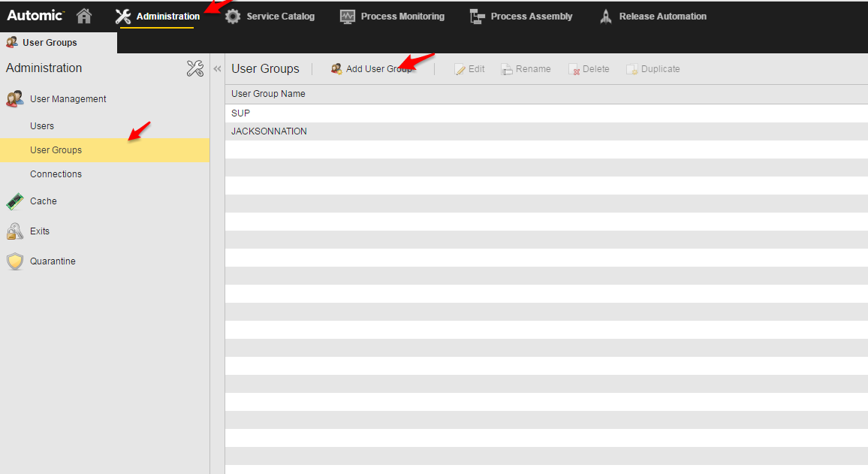Click the Add User Group icon
The image size is (868, 474).
point(336,68)
